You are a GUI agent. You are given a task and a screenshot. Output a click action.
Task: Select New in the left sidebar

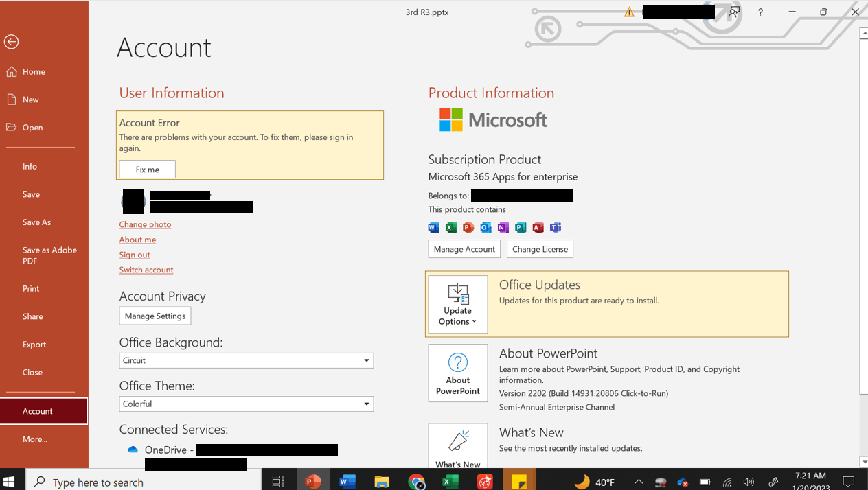44,100
